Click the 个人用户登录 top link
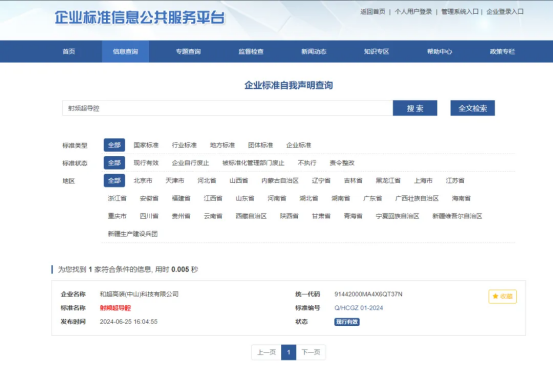This screenshot has width=553, height=370. [413, 12]
